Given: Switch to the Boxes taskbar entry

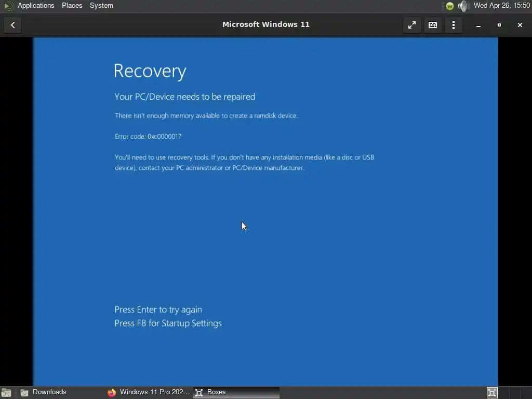Looking at the screenshot, I should point(236,392).
